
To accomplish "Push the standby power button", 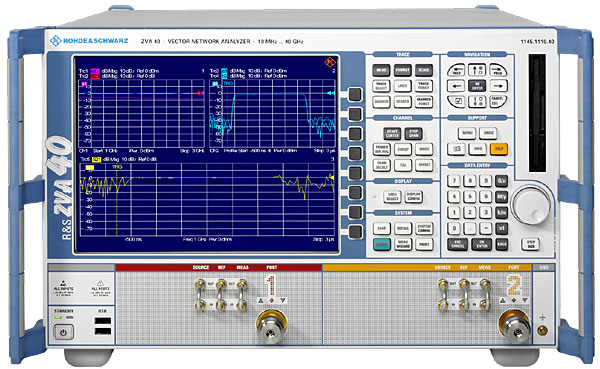I will point(63,332).
